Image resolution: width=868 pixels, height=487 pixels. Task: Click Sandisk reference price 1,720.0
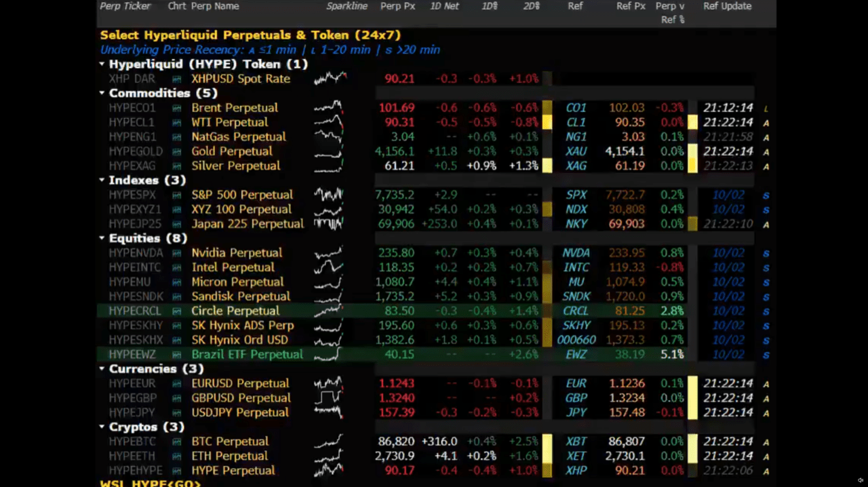point(625,296)
